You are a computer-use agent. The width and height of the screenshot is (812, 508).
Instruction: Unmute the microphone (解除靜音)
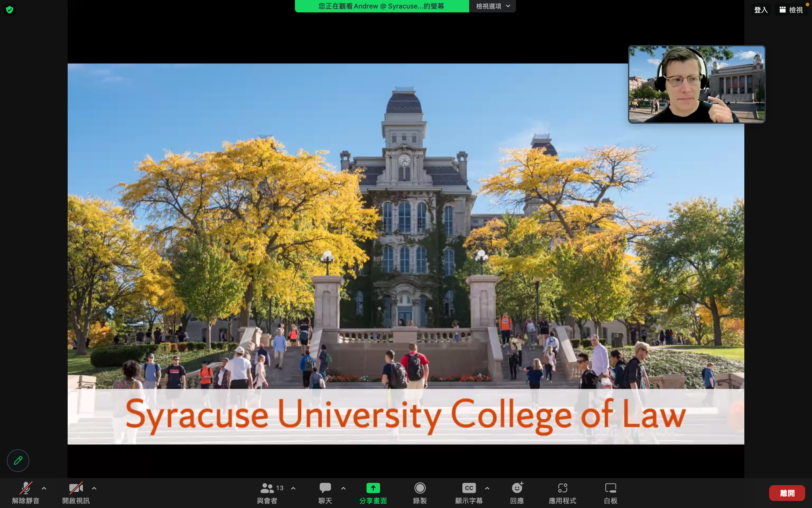(26, 492)
